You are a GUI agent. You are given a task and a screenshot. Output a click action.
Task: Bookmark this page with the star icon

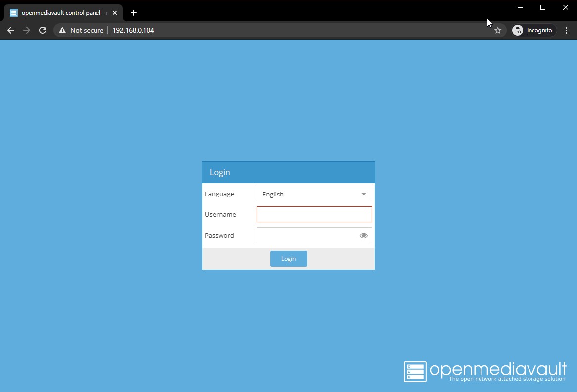point(498,30)
